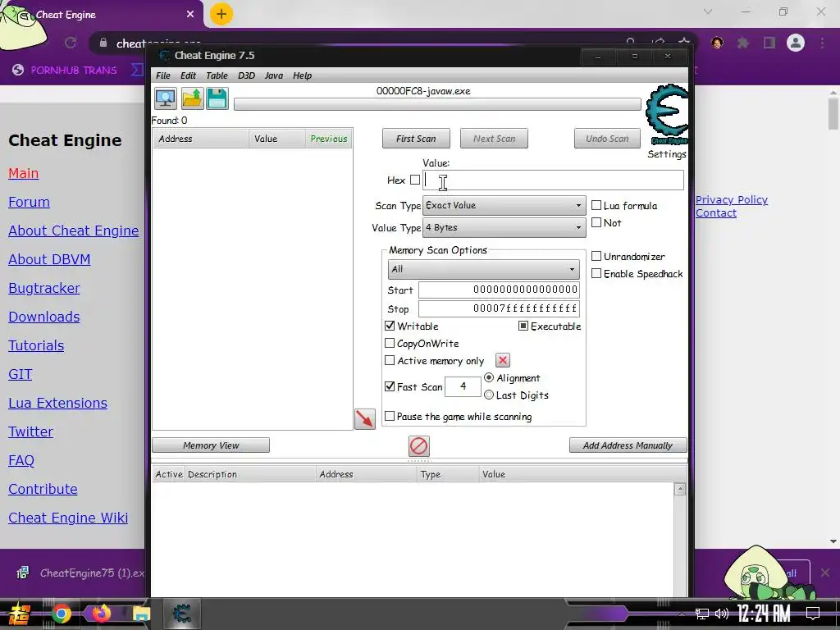Click the address list scrollbar up arrow
Viewport: 840px width, 630px height.
pos(680,489)
